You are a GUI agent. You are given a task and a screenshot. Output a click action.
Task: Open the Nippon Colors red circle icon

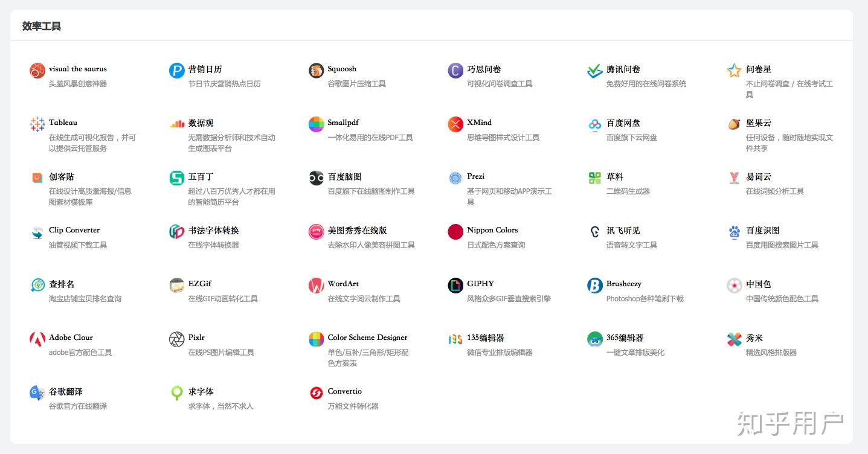pos(455,232)
